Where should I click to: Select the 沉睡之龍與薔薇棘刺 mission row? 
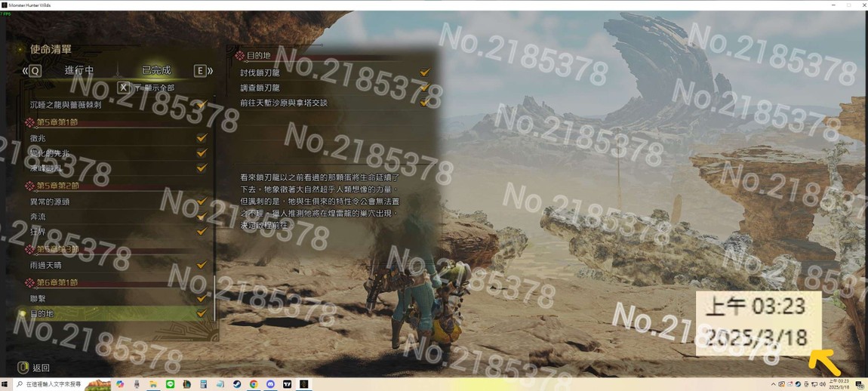tap(118, 104)
